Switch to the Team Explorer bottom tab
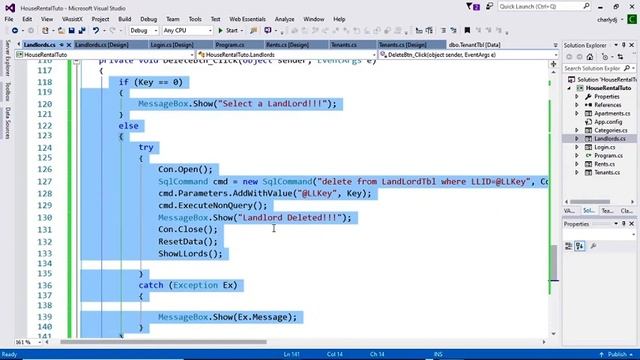Screen dimensions: 640x360 607,211
